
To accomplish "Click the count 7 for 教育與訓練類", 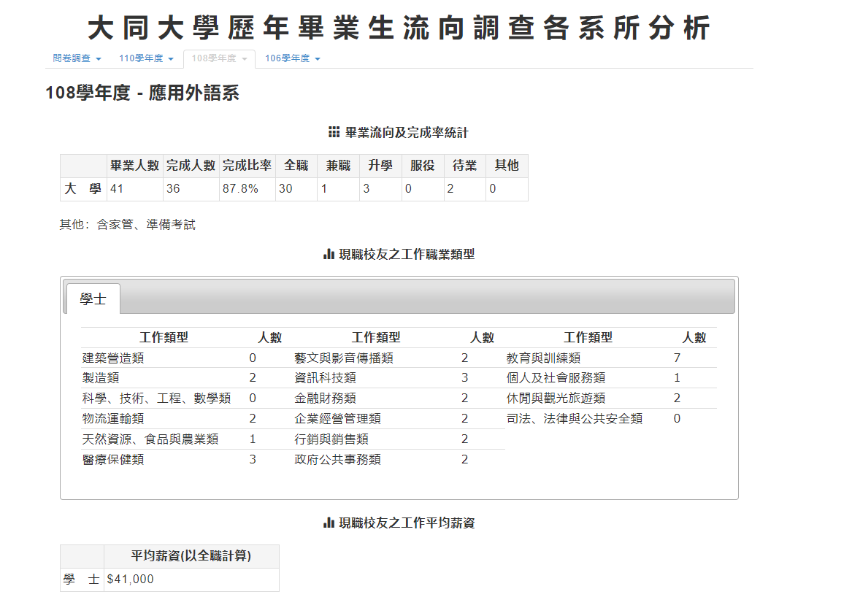I will click(677, 358).
